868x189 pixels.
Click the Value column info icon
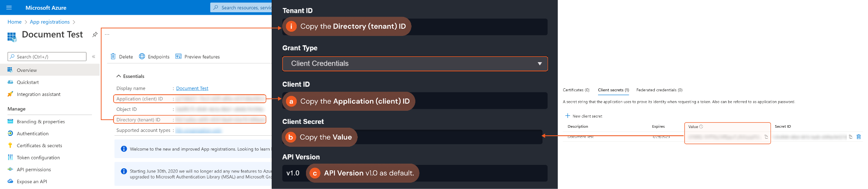coord(701,126)
